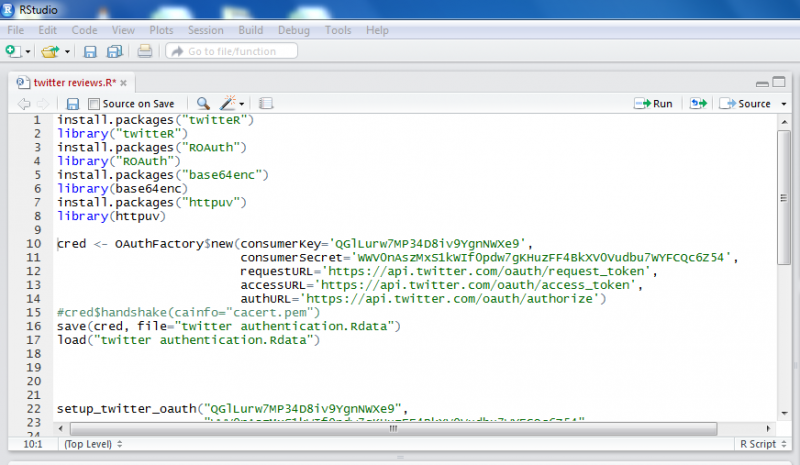
Task: Click the Compile Notebook icon
Action: 266,103
